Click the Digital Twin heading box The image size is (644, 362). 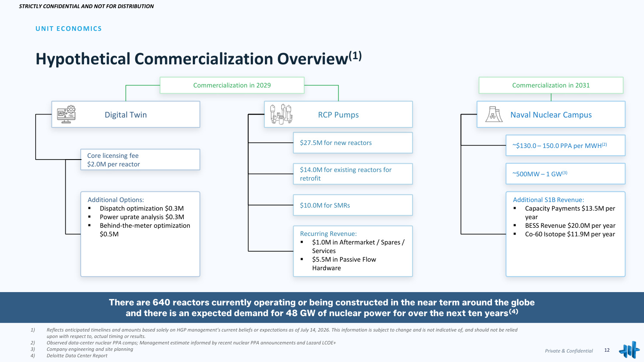click(x=126, y=115)
